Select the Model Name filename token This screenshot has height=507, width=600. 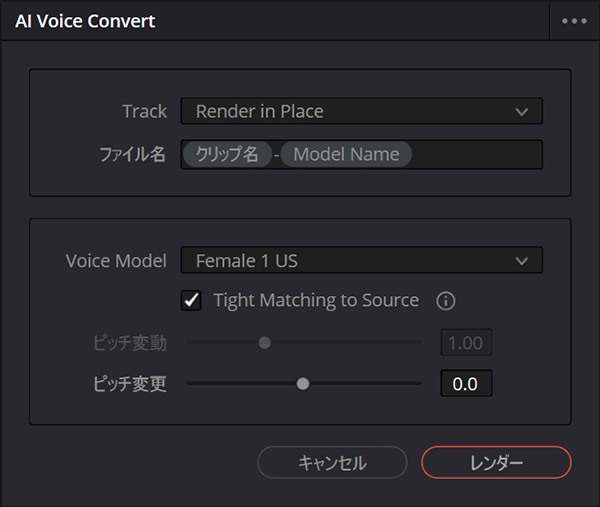click(346, 154)
